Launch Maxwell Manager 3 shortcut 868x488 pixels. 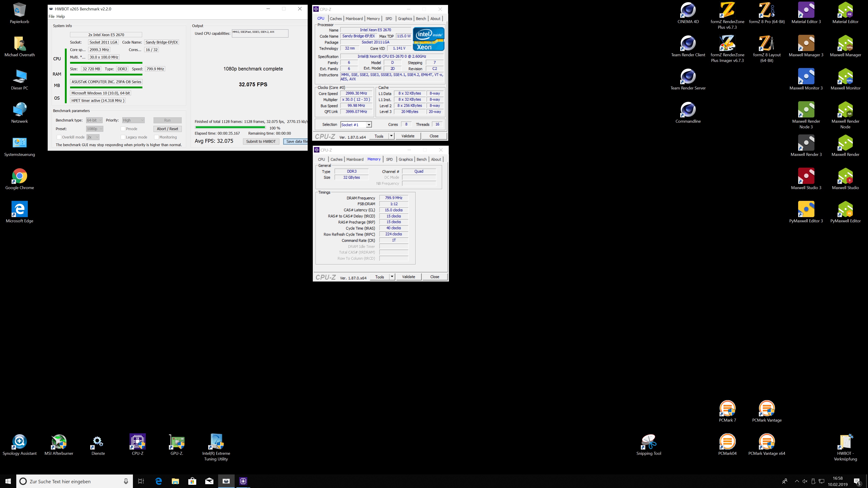click(806, 46)
